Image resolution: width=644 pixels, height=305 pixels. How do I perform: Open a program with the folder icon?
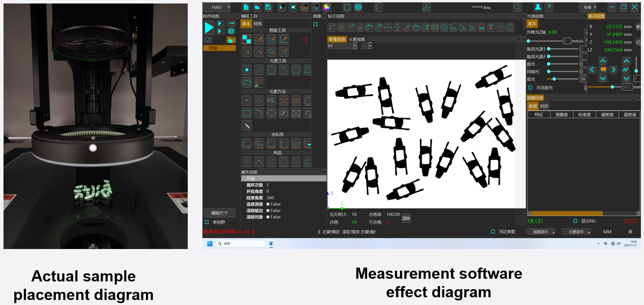pos(257,7)
